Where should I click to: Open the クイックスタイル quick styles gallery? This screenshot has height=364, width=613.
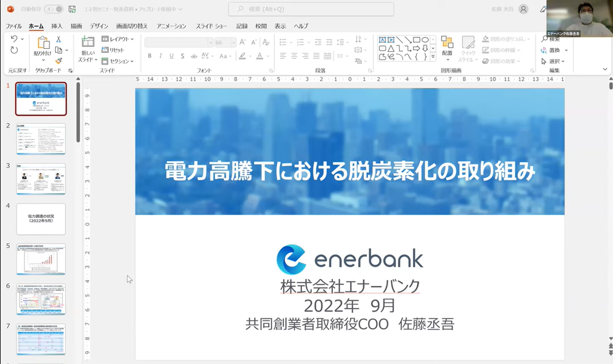[468, 49]
